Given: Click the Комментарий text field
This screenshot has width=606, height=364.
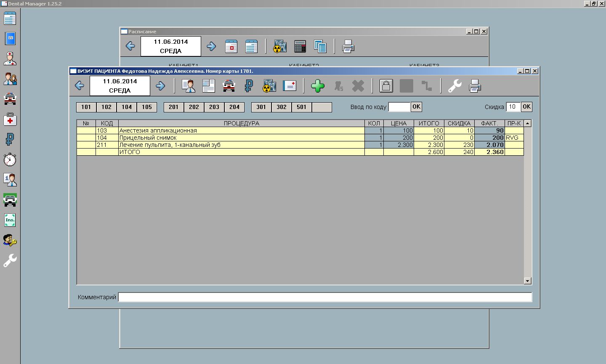Looking at the screenshot, I should [x=325, y=297].
